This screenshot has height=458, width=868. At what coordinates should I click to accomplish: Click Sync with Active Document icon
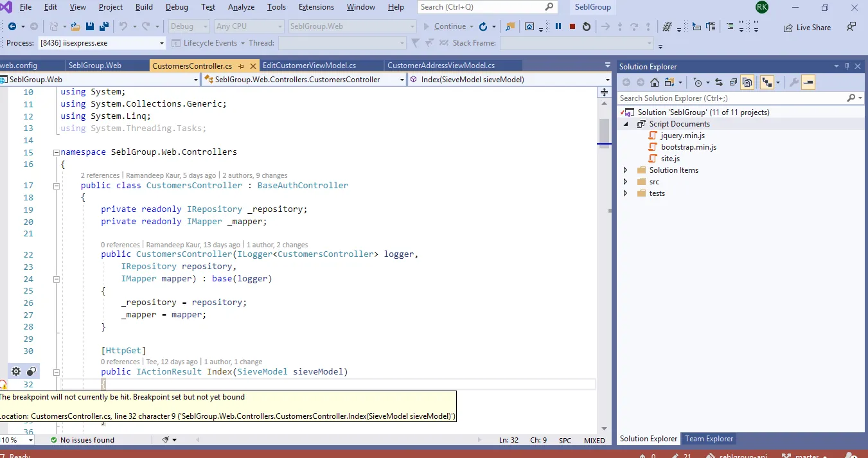(x=718, y=82)
